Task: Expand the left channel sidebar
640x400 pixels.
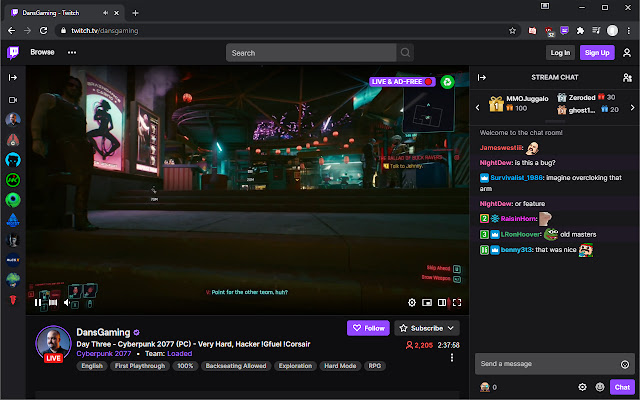Action: (x=13, y=78)
